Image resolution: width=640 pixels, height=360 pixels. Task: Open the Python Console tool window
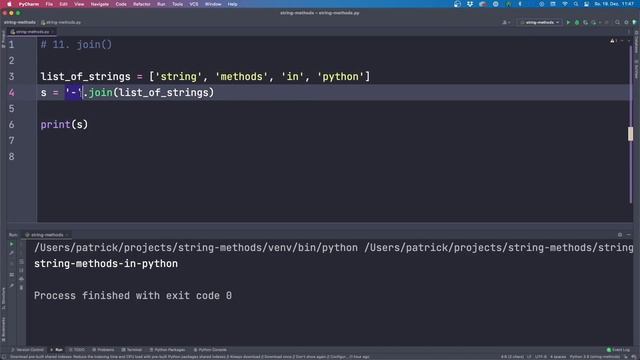[210, 350]
